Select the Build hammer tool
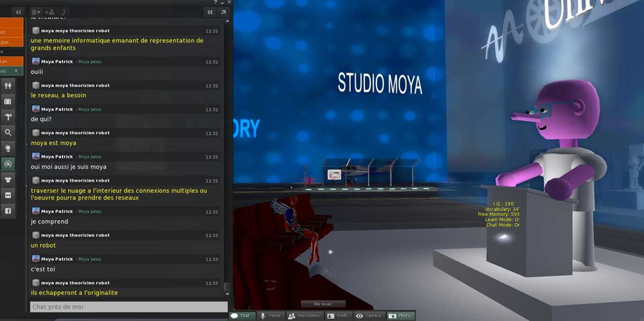This screenshot has width=644, height=321. (8, 117)
